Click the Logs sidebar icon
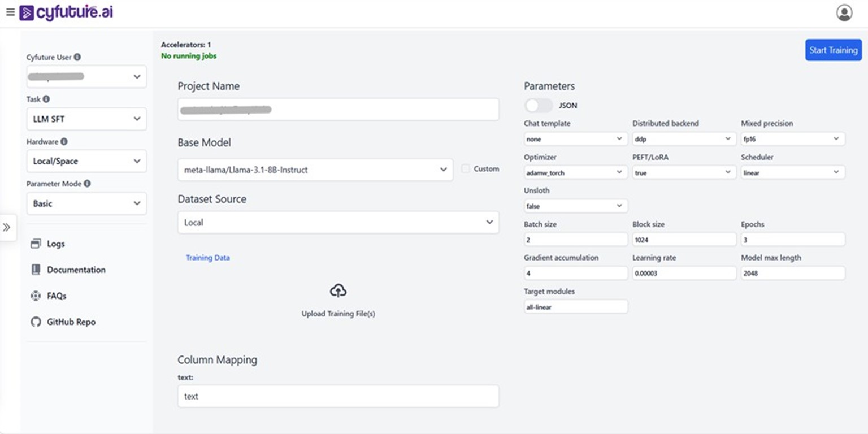The height and width of the screenshot is (434, 868). 36,244
